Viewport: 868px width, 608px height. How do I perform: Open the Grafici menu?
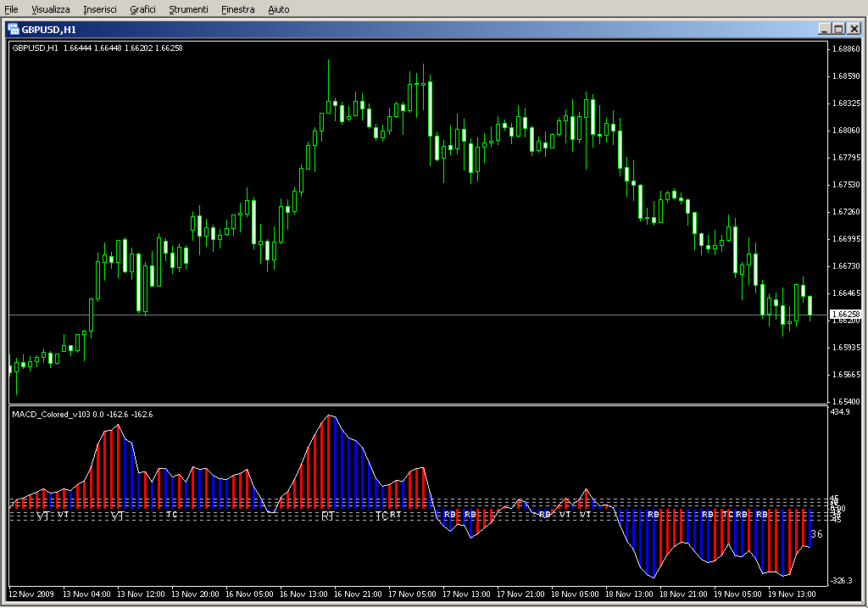(x=142, y=9)
